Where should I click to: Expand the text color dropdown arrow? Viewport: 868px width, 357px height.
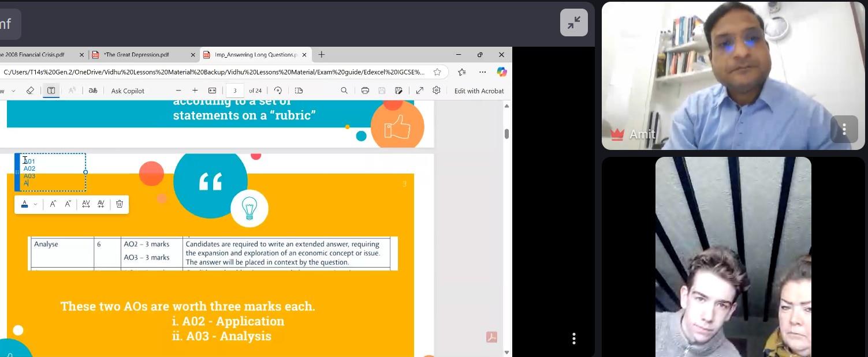pyautogui.click(x=35, y=204)
